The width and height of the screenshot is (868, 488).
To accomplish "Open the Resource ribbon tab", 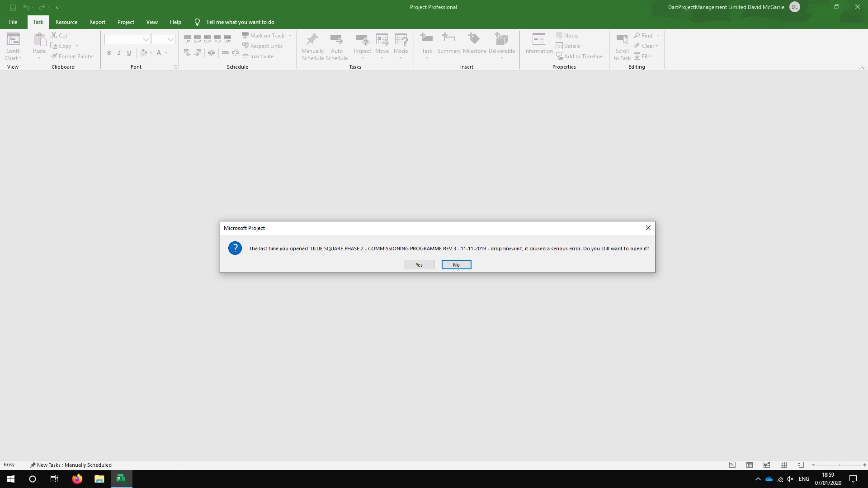I will point(66,22).
